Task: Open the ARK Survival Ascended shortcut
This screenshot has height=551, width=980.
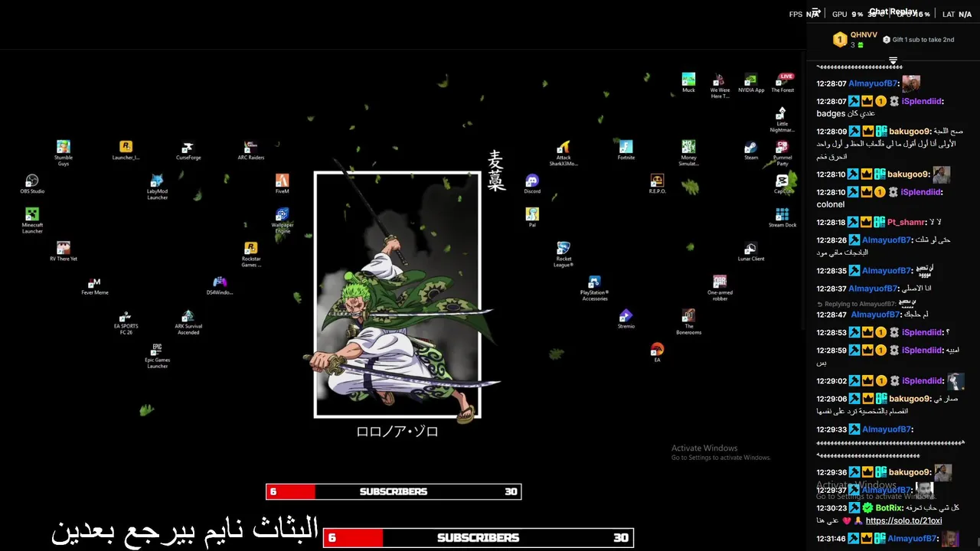Action: 188,321
